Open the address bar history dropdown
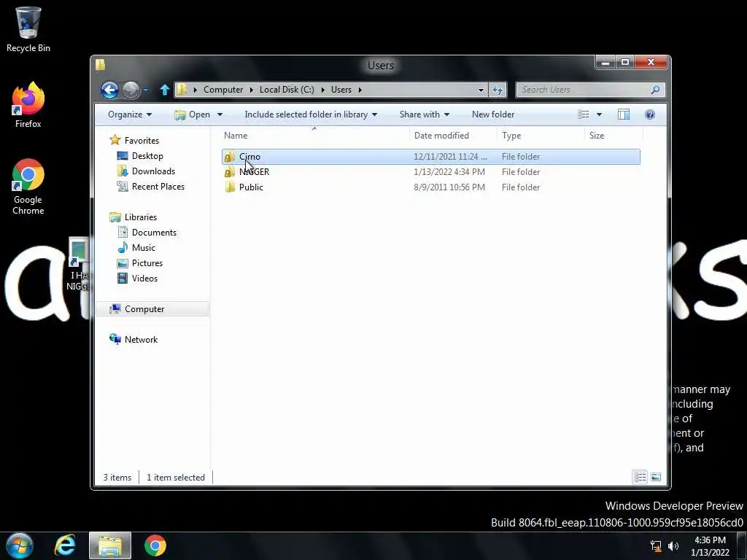 point(481,90)
